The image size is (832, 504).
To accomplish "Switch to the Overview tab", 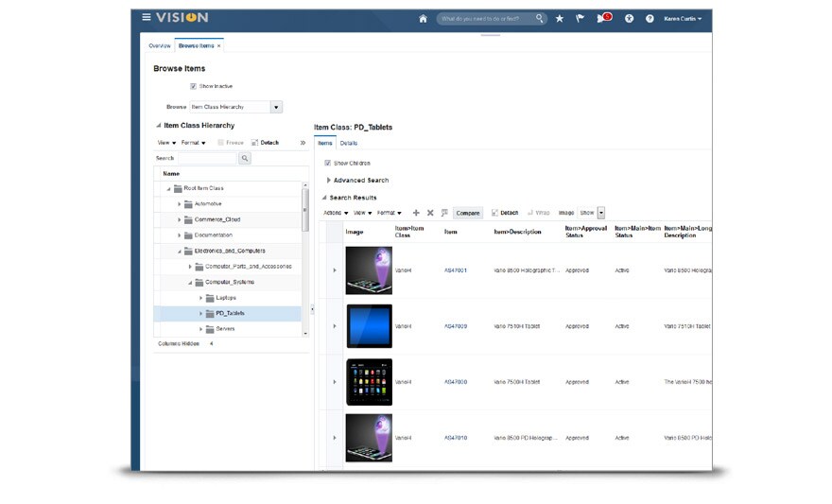I will [x=160, y=45].
